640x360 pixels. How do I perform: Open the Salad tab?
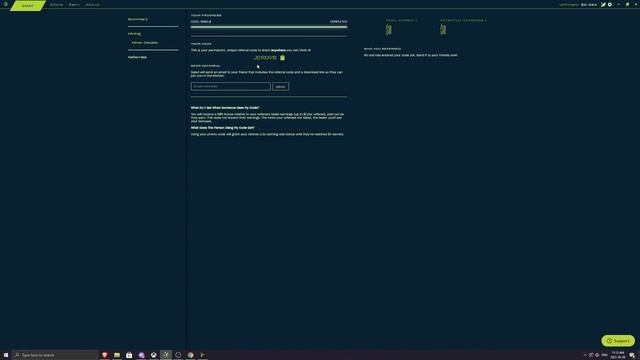pos(28,5)
